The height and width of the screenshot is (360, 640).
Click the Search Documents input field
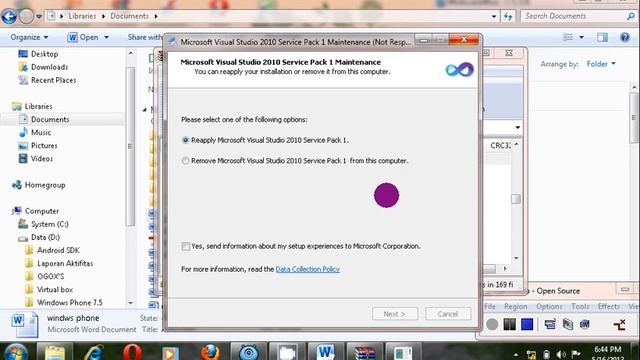point(573,16)
